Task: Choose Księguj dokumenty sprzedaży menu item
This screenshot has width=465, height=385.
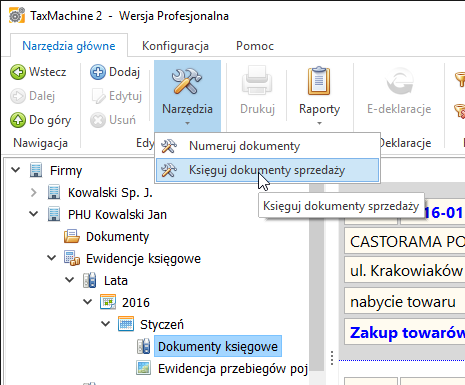Action: (x=267, y=170)
